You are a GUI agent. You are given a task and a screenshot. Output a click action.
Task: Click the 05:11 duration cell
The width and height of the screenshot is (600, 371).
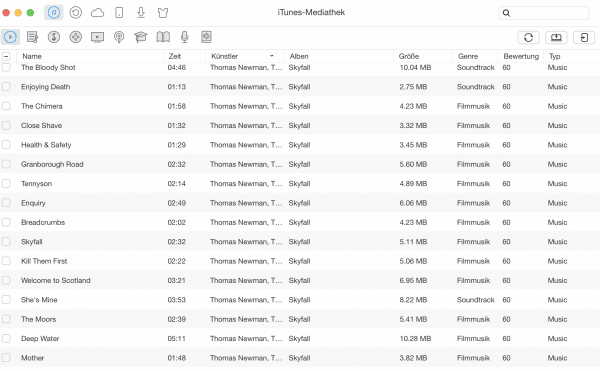click(x=177, y=338)
